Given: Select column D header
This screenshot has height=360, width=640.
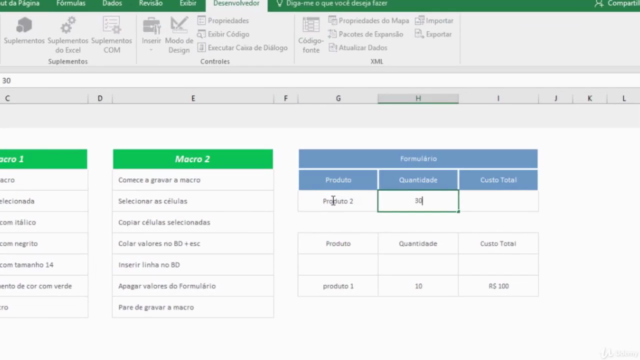Looking at the screenshot, I should pyautogui.click(x=100, y=98).
